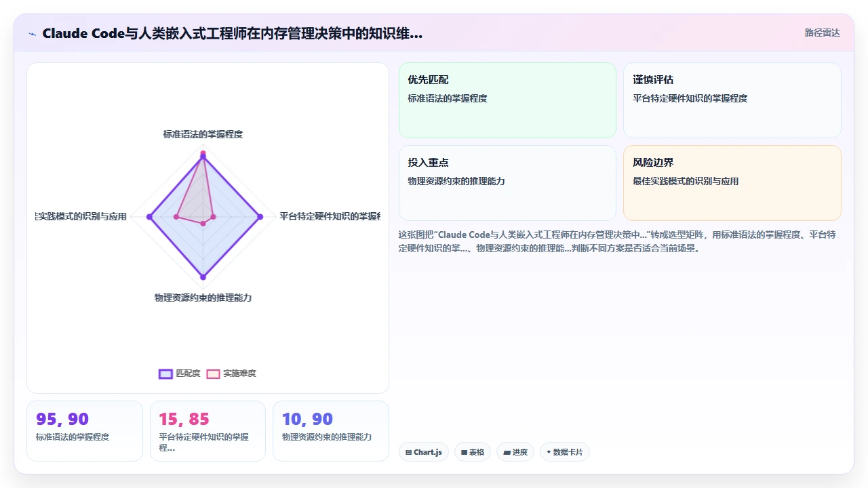
Task: Click the Chart.js tag
Action: (424, 452)
